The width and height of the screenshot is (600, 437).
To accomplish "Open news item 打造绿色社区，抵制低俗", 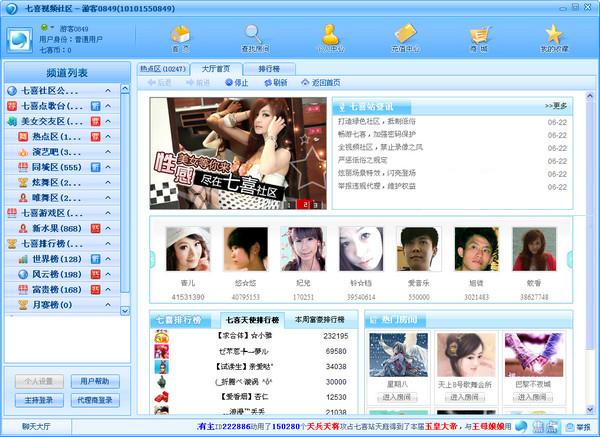I will 377,122.
